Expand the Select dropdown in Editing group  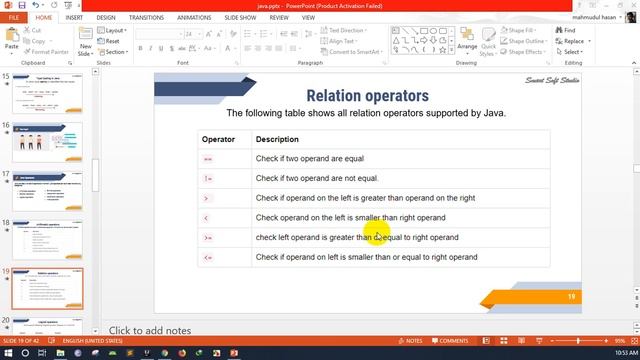click(x=570, y=52)
